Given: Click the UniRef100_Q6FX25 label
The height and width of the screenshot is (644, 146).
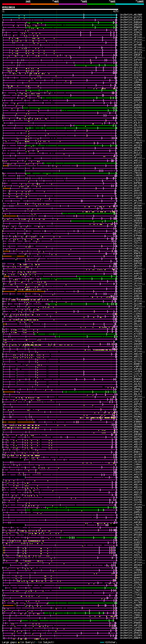Looking at the screenshot, I should tap(131, 30).
